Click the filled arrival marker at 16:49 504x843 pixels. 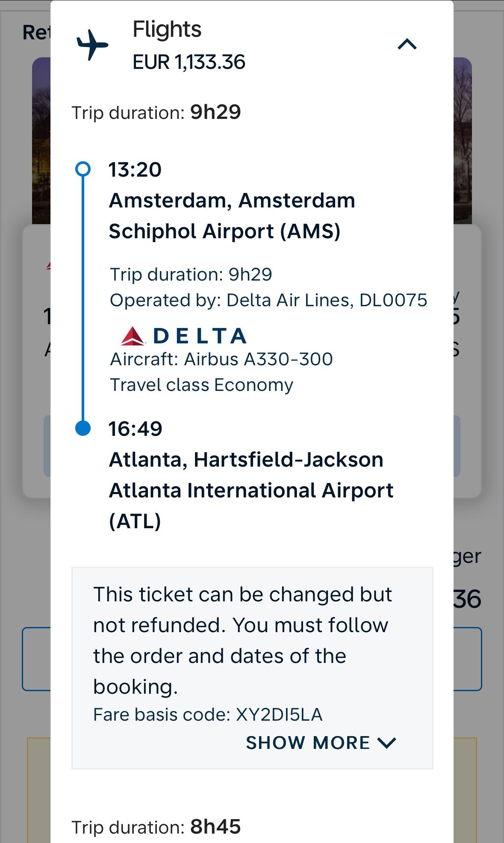[83, 428]
